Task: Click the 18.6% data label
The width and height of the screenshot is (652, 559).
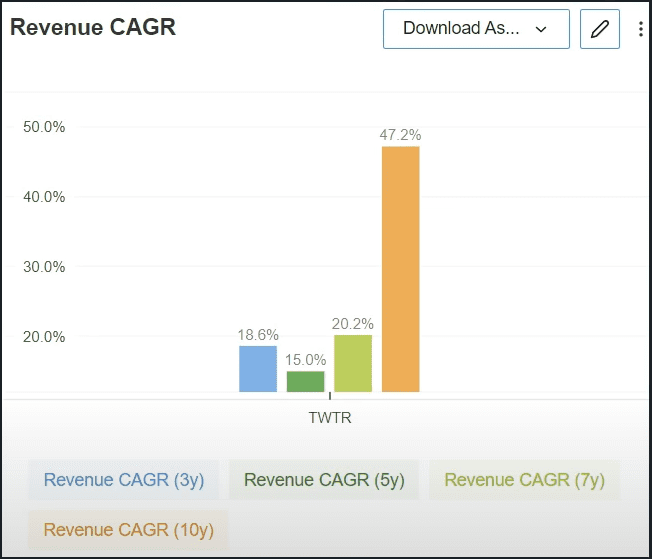Action: click(x=258, y=335)
